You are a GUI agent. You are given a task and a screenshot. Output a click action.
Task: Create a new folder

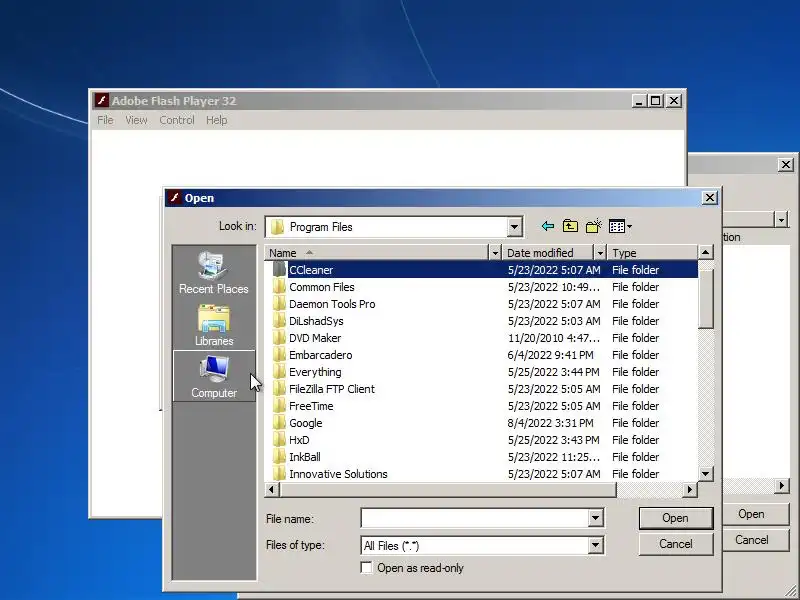[593, 226]
